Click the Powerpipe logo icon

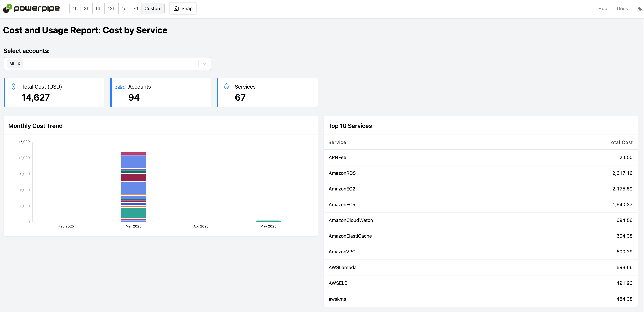point(7,8)
